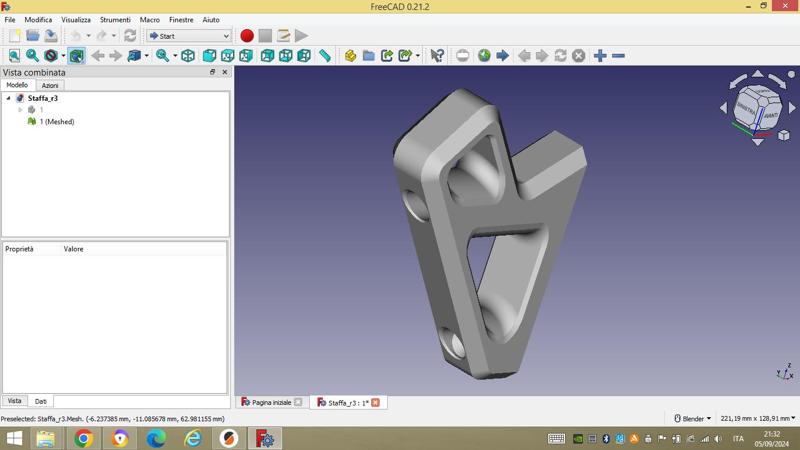Click the Execute macro play triangle

coord(302,36)
